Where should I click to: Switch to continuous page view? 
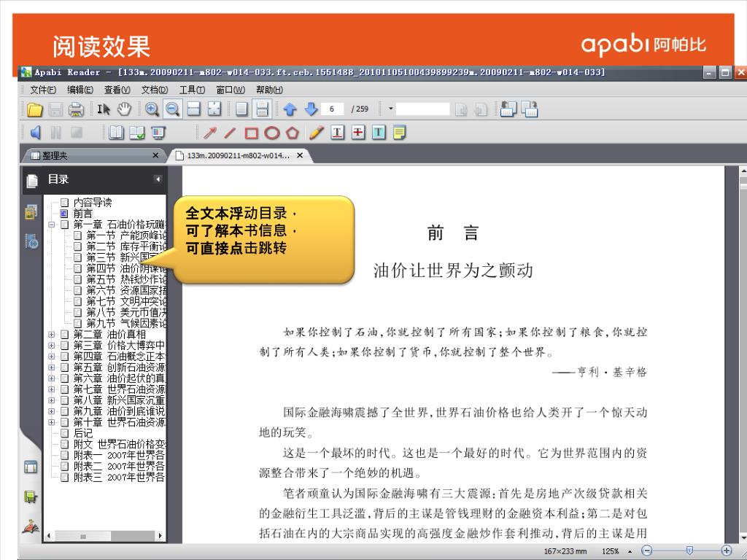tap(262, 109)
